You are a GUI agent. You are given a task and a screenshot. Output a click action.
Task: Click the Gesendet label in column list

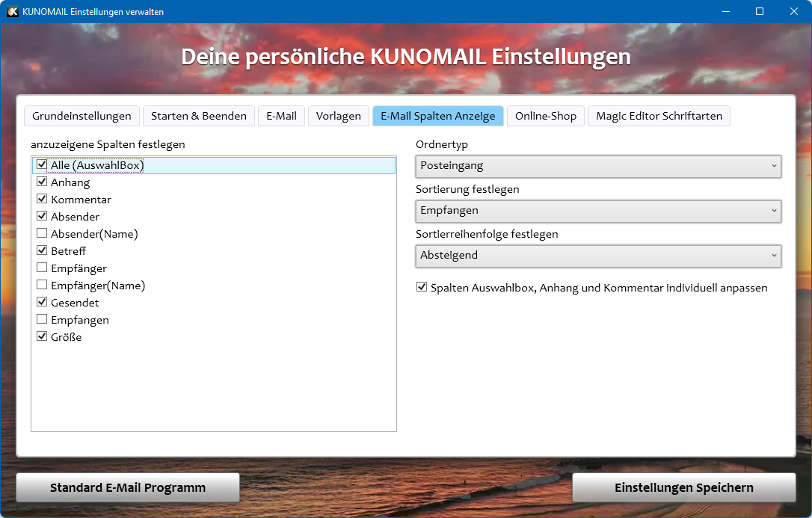click(75, 303)
